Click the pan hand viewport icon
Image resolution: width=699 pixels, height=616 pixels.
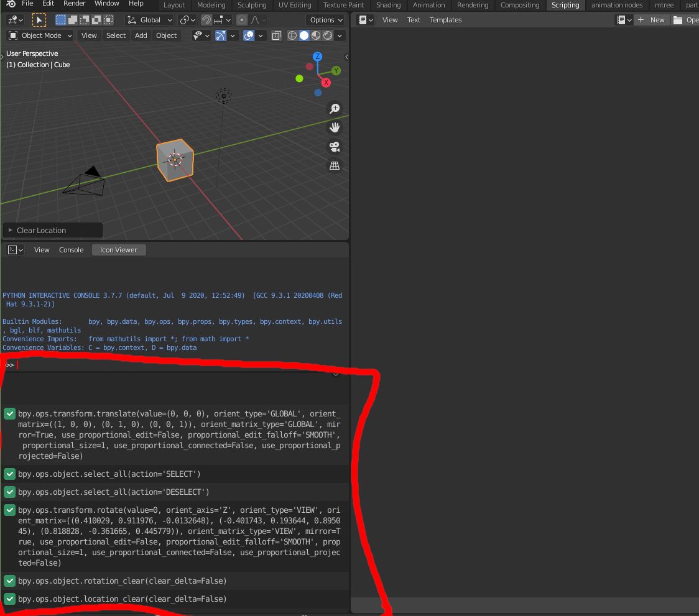(335, 127)
